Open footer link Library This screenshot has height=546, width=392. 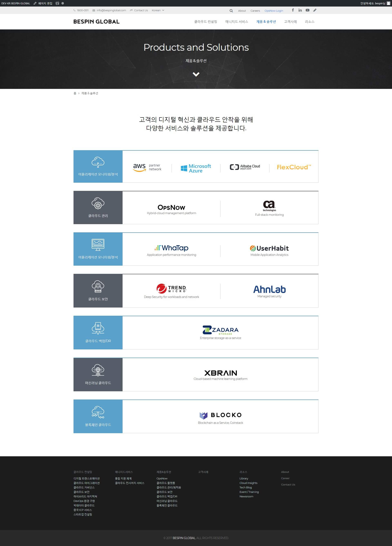[x=244, y=478]
